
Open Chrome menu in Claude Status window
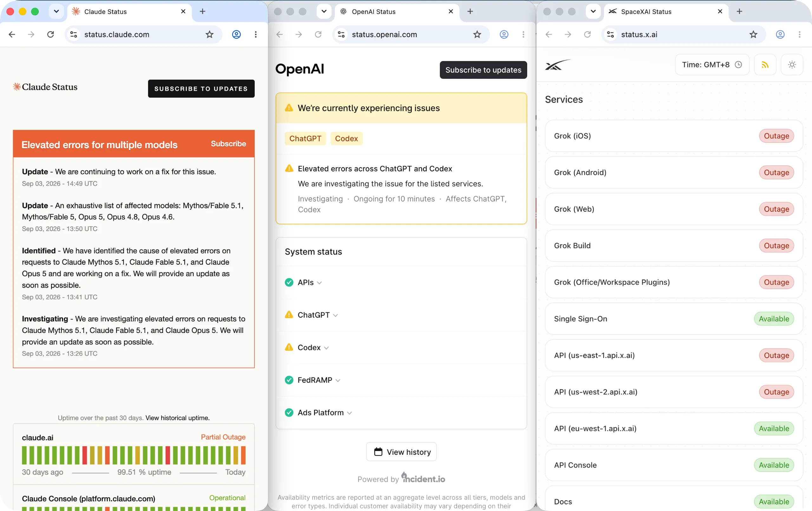pos(256,34)
